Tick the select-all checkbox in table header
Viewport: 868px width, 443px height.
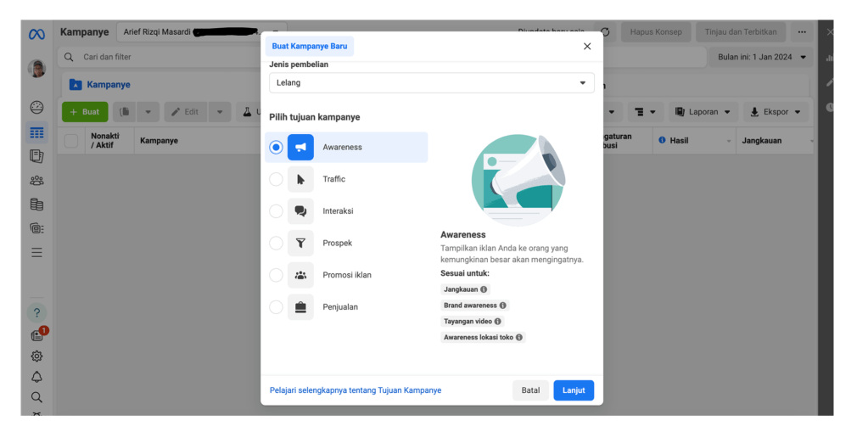pos(71,141)
